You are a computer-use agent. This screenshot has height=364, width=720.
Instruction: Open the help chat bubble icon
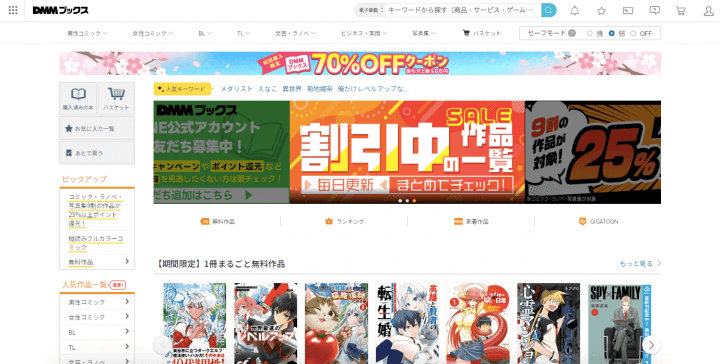(655, 10)
